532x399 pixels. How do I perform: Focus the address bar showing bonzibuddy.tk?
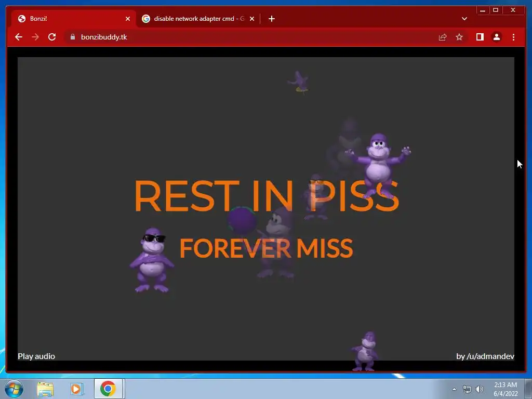pyautogui.click(x=249, y=37)
